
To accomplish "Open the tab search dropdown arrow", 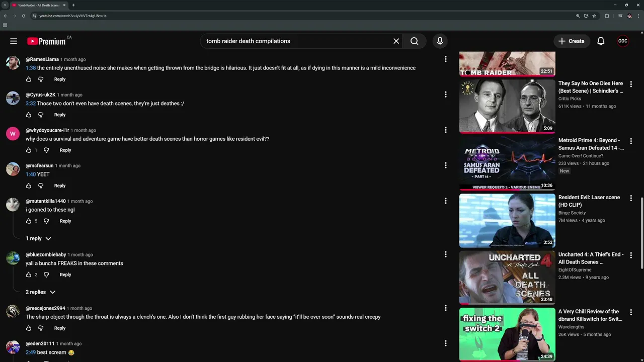I will point(5,5).
